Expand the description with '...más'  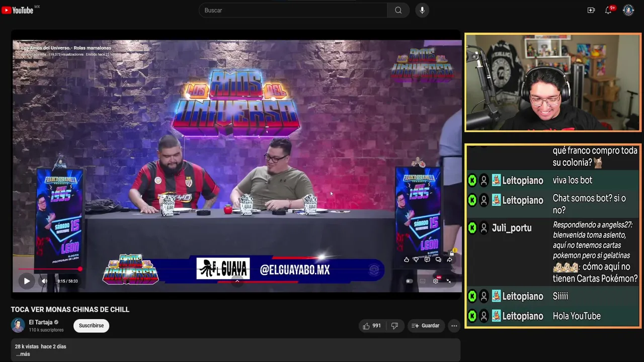point(23,354)
